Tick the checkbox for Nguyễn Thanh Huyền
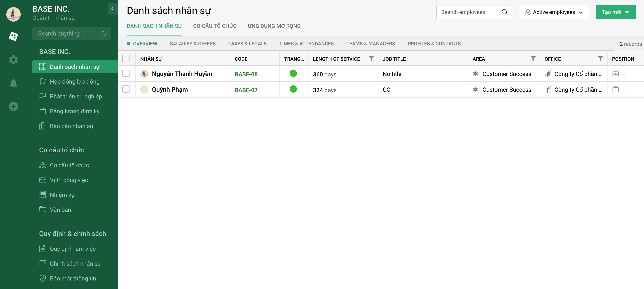The image size is (644, 289). (126, 73)
